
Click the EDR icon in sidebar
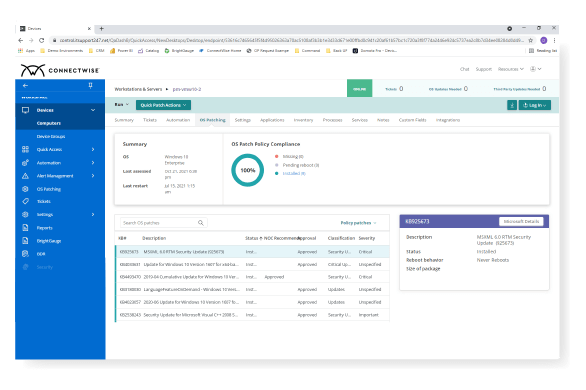click(25, 254)
